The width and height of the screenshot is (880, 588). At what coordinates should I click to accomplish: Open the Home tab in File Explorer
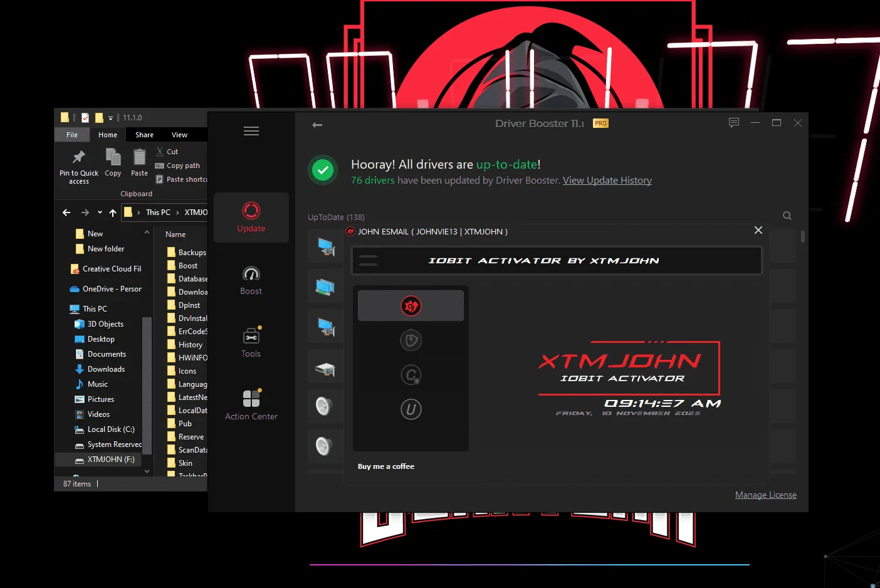(x=108, y=135)
